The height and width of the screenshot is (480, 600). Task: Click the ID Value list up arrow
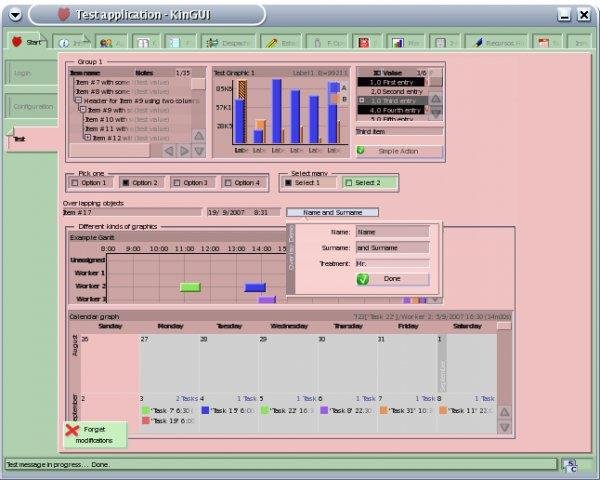coord(435,99)
